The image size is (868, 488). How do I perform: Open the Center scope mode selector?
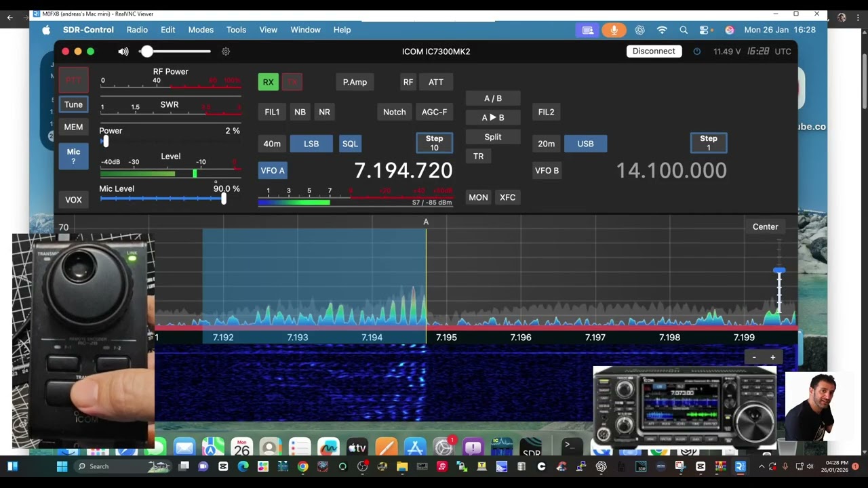(x=765, y=227)
